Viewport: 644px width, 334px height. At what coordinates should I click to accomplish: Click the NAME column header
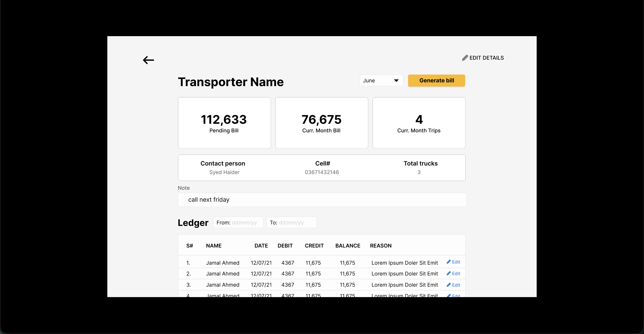pos(214,246)
